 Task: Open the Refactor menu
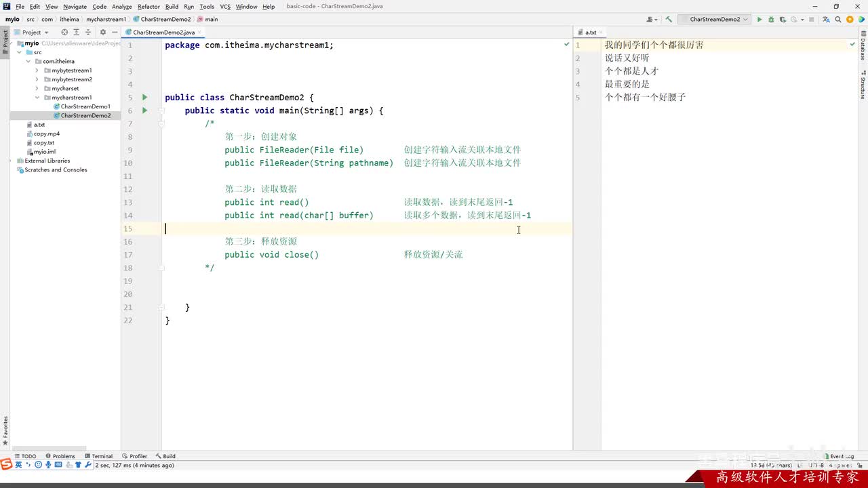coord(149,7)
